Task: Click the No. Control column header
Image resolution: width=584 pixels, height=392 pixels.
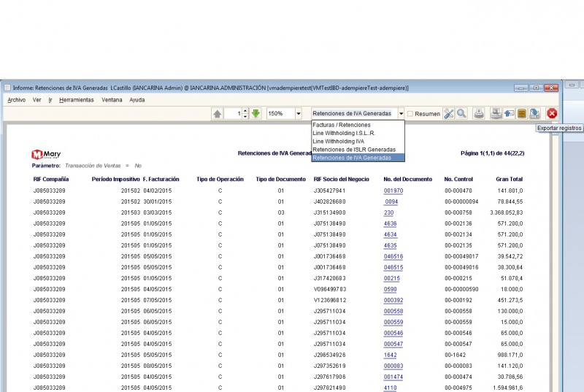Action: tap(458, 179)
